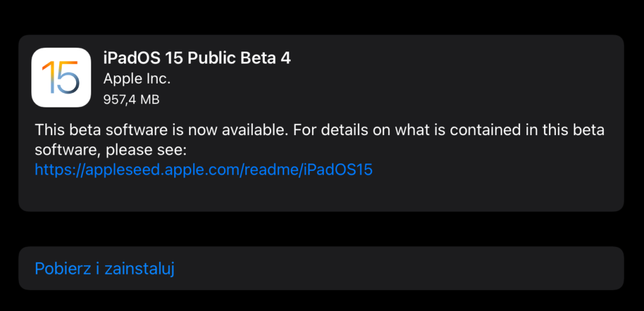This screenshot has width=644, height=311.
Task: Select the "iPadOS 15 Public Beta 4" title
Action: pyautogui.click(x=197, y=58)
